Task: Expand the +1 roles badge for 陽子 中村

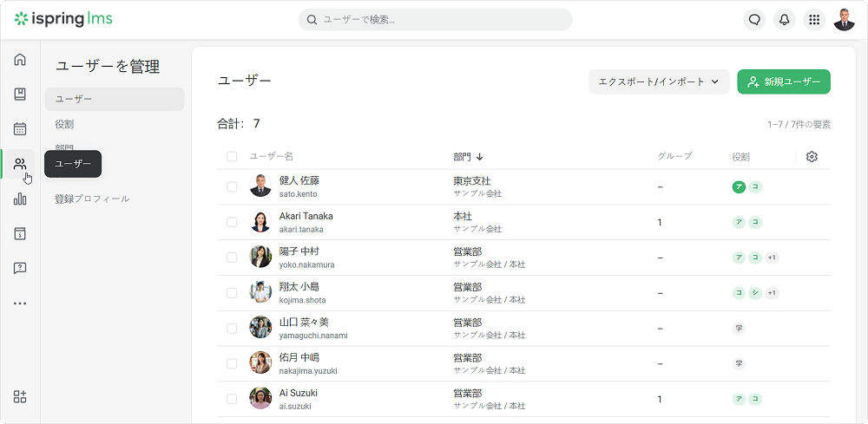Action: [x=772, y=258]
